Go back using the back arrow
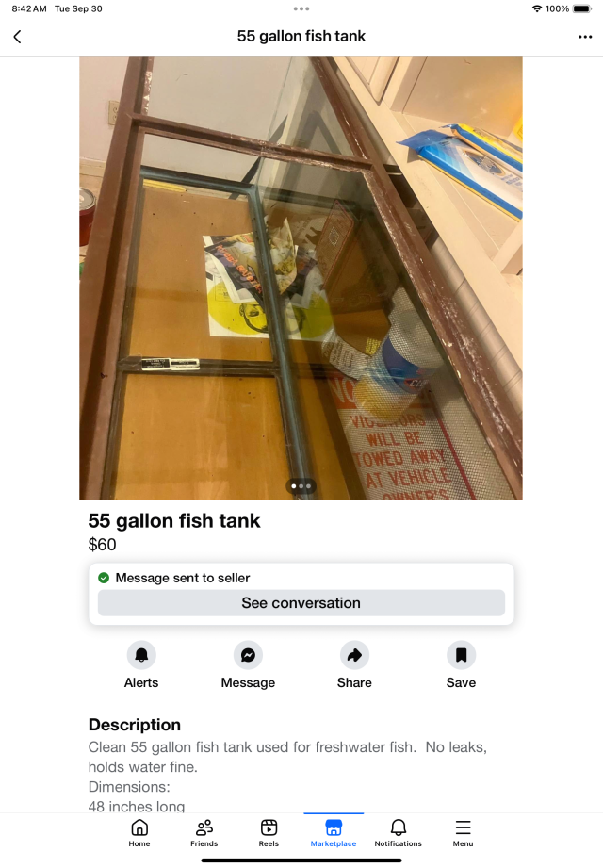Screen dimensions: 603x868 click(17, 37)
